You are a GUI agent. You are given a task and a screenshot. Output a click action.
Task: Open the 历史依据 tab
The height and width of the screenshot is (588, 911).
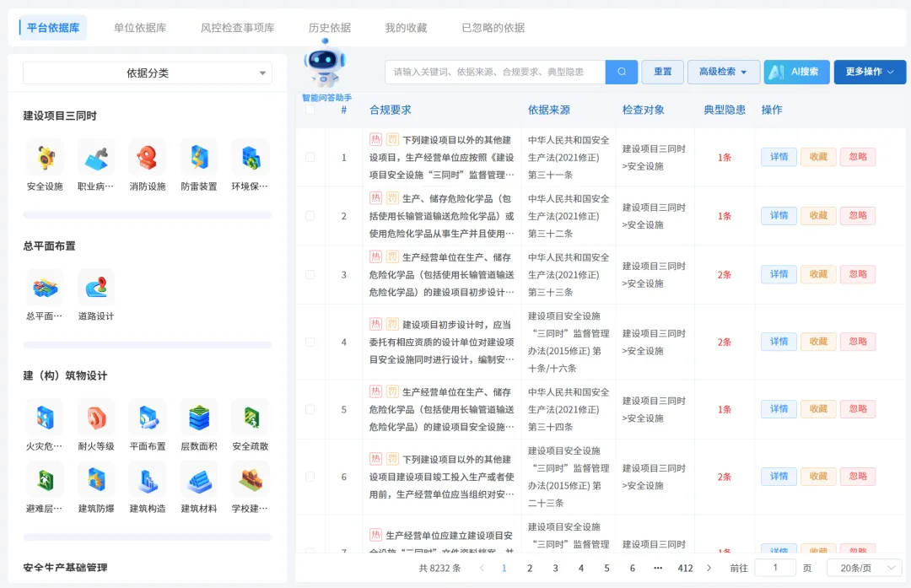pos(330,28)
